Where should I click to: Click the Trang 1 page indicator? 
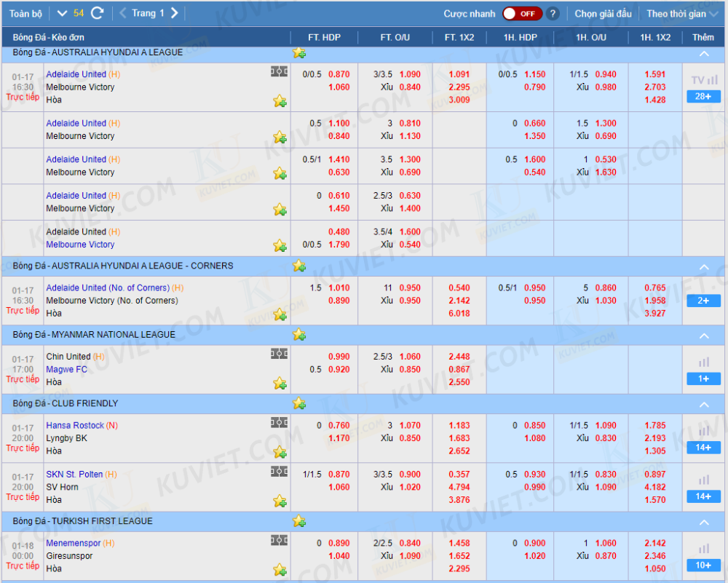pos(148,13)
